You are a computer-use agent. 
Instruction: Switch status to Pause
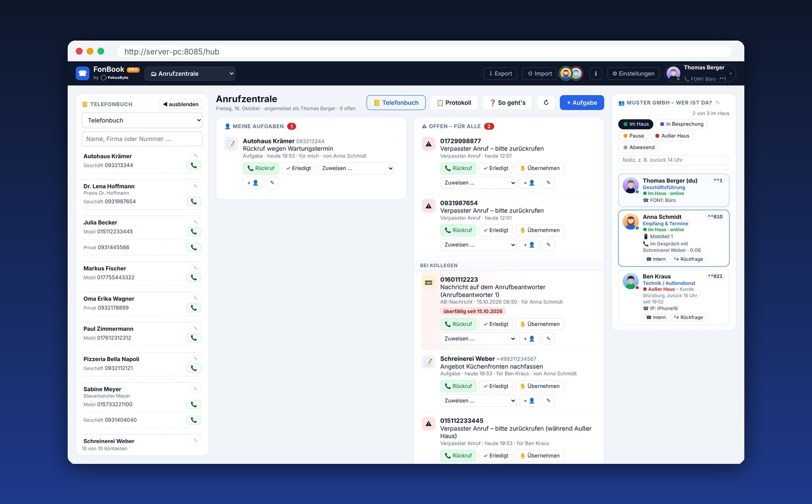[633, 136]
